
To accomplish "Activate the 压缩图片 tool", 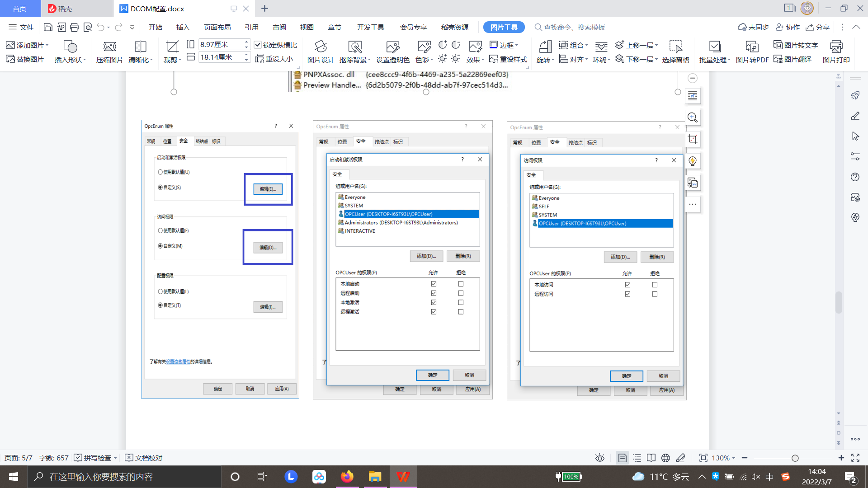I will coord(109,51).
